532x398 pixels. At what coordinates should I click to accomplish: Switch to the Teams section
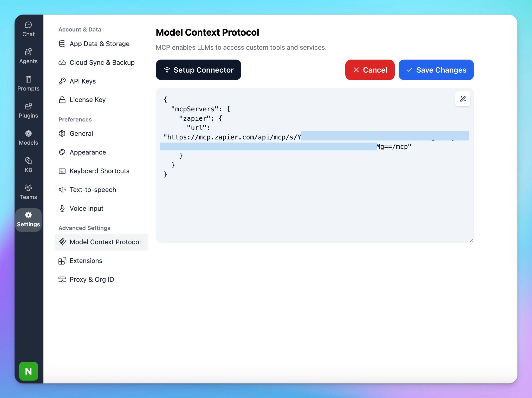click(x=28, y=192)
